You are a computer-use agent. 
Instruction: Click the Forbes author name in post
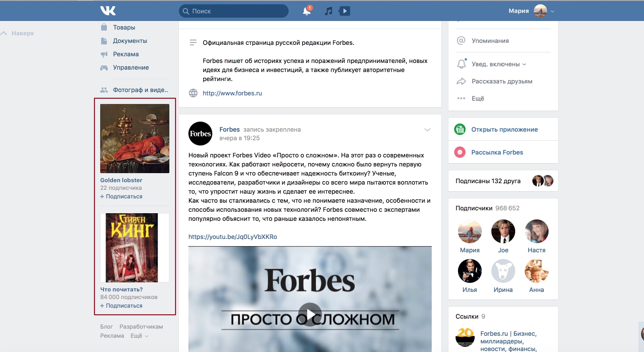tap(229, 129)
